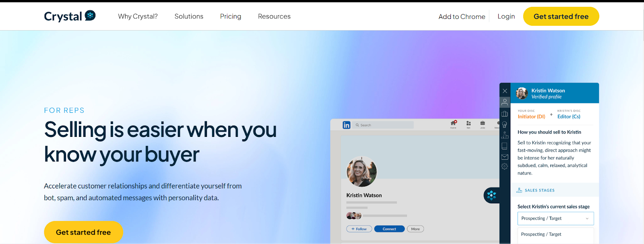Screen dimensions: 644x244
Task: Click the More button on profile
Action: click(x=415, y=229)
